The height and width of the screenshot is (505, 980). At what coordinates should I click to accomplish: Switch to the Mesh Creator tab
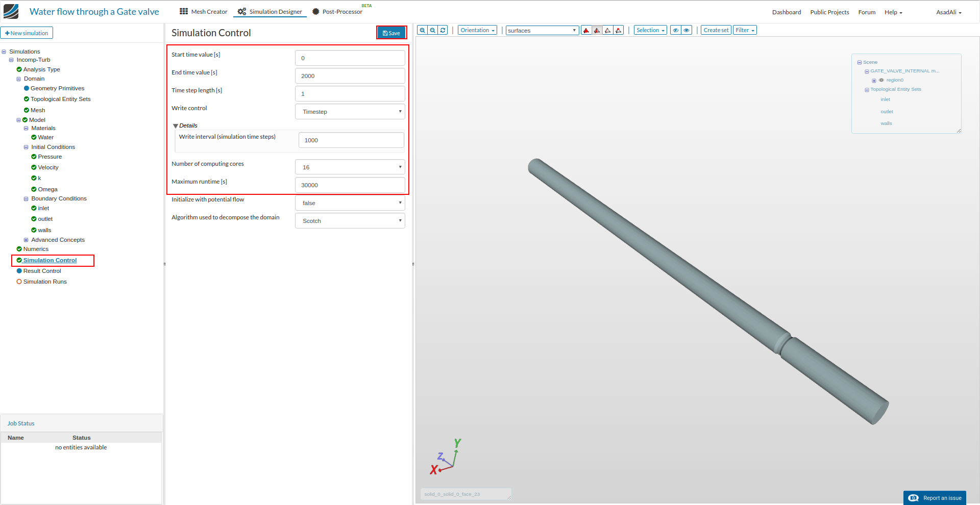204,11
